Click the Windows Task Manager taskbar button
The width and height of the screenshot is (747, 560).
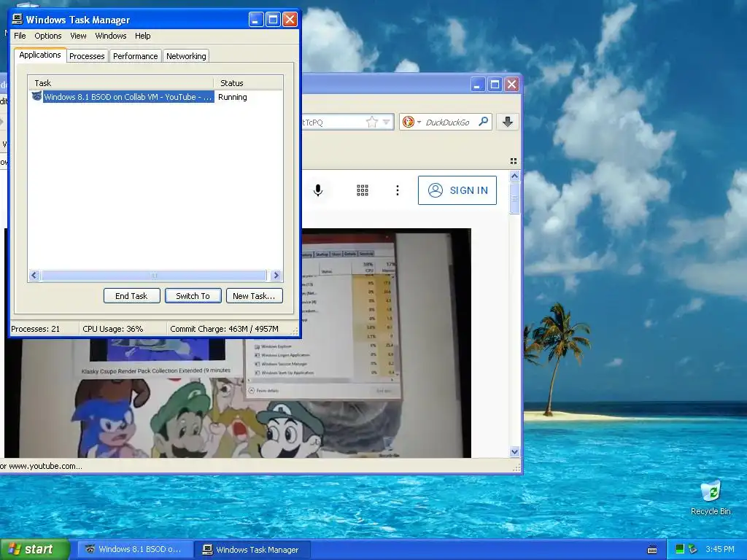coord(253,549)
